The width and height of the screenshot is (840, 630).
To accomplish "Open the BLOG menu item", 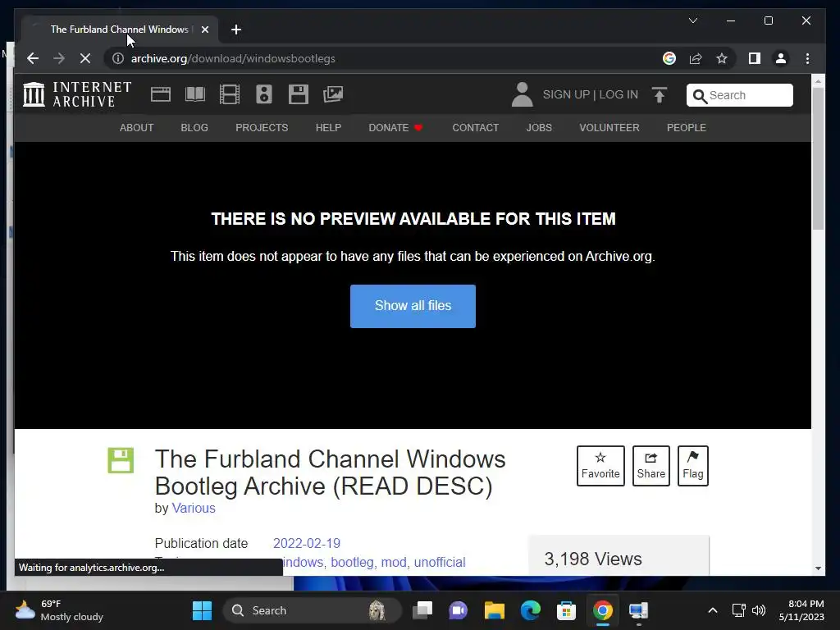I will (194, 127).
